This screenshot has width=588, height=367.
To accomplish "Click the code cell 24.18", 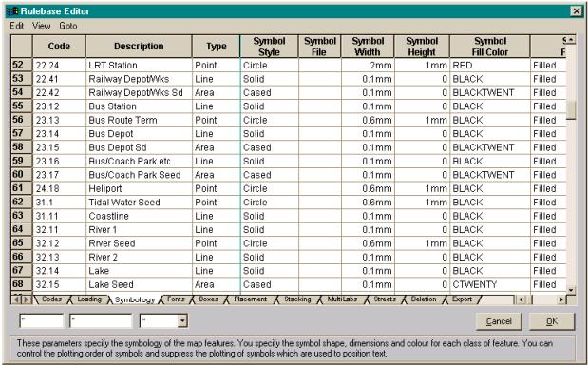I will click(59, 189).
